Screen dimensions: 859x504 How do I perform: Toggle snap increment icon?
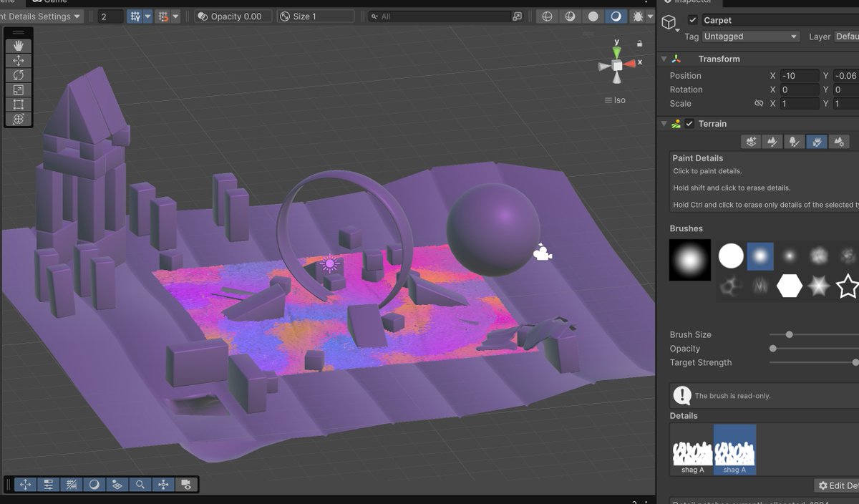click(x=162, y=16)
